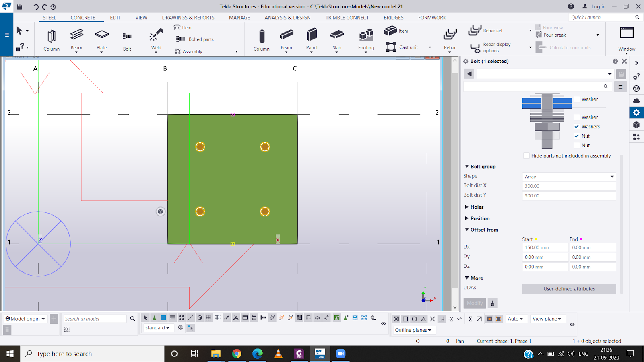Screen dimensions: 644x362
Task: Click the Bolted parts tool
Action: (195, 39)
